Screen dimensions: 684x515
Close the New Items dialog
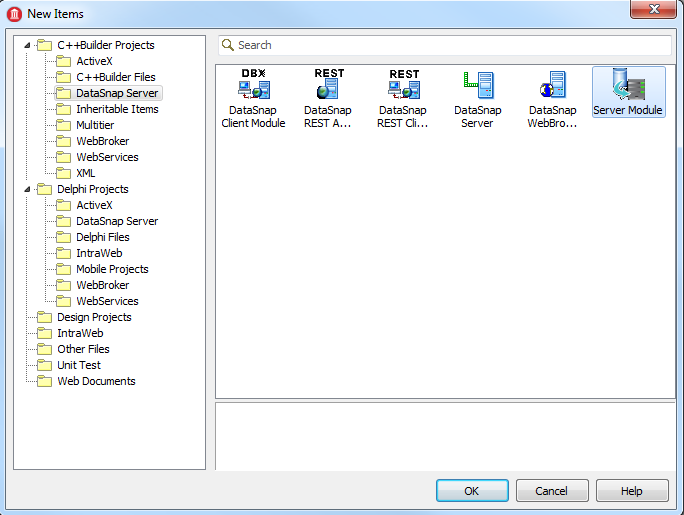coord(653,9)
